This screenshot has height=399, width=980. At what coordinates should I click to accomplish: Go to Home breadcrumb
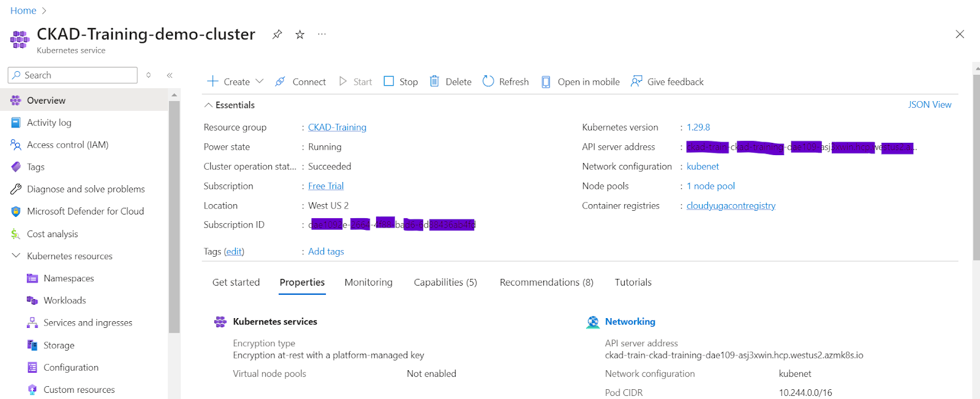pos(23,10)
